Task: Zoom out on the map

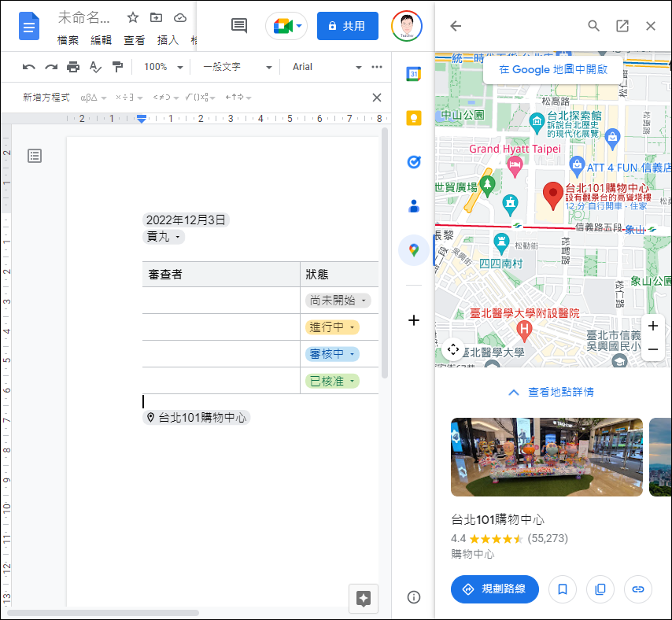Action: [652, 349]
